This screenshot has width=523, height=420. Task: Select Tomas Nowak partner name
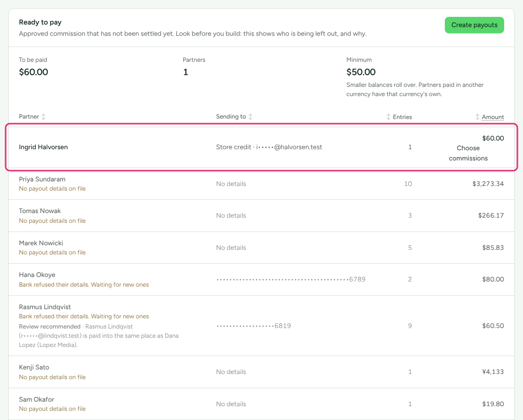point(40,211)
